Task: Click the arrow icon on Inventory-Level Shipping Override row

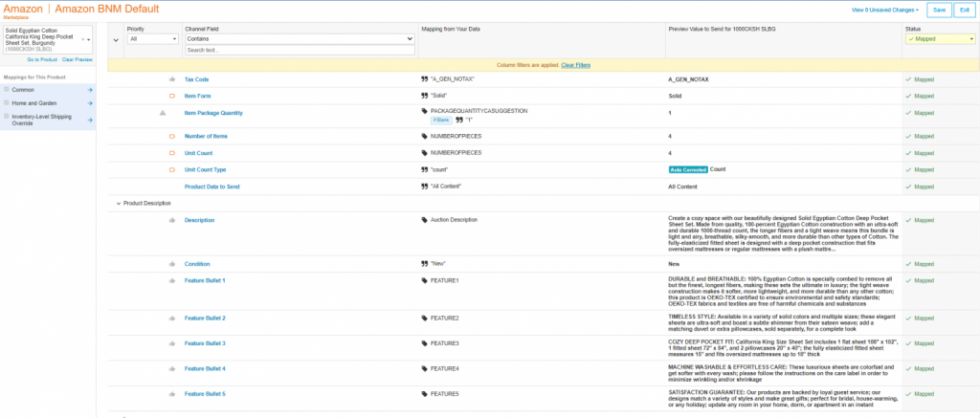Action: [x=90, y=120]
